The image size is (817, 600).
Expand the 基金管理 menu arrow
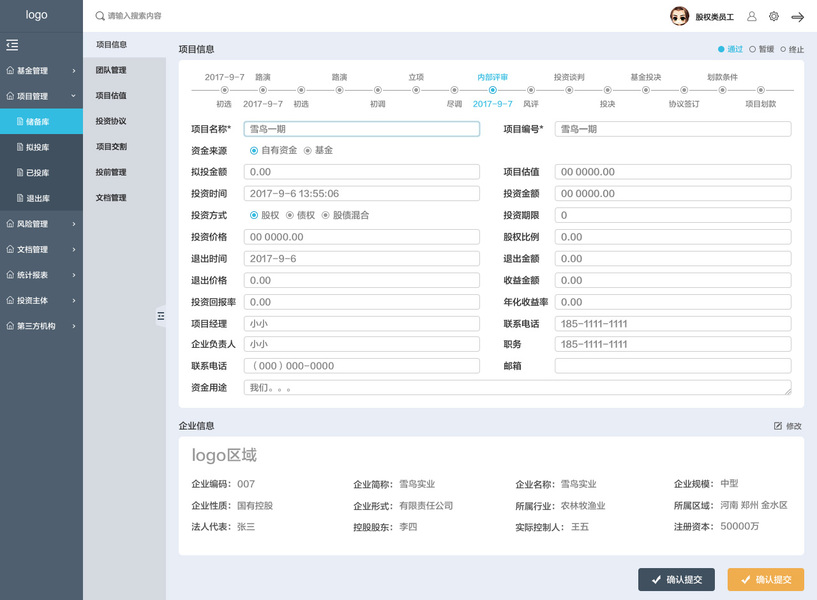pyautogui.click(x=73, y=71)
